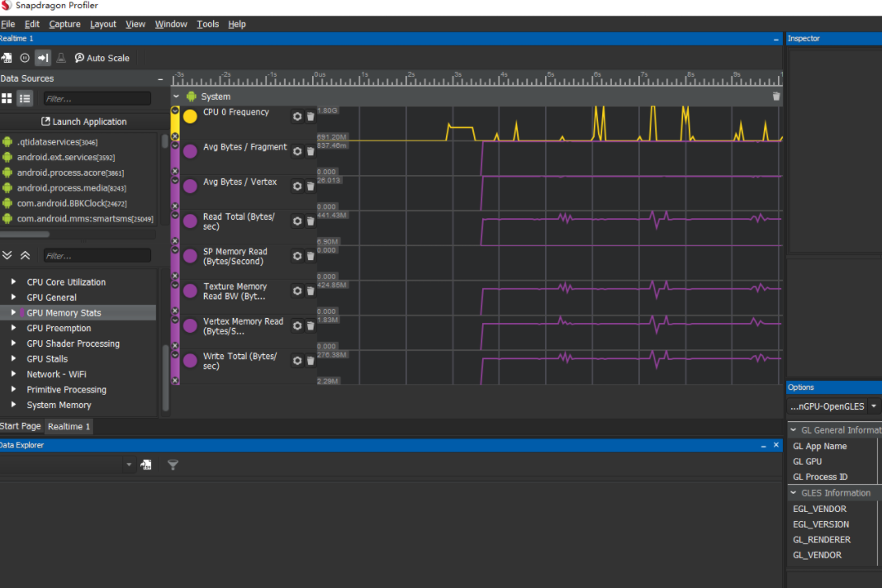Delete Read Total track
This screenshot has height=588, width=882.
click(311, 221)
